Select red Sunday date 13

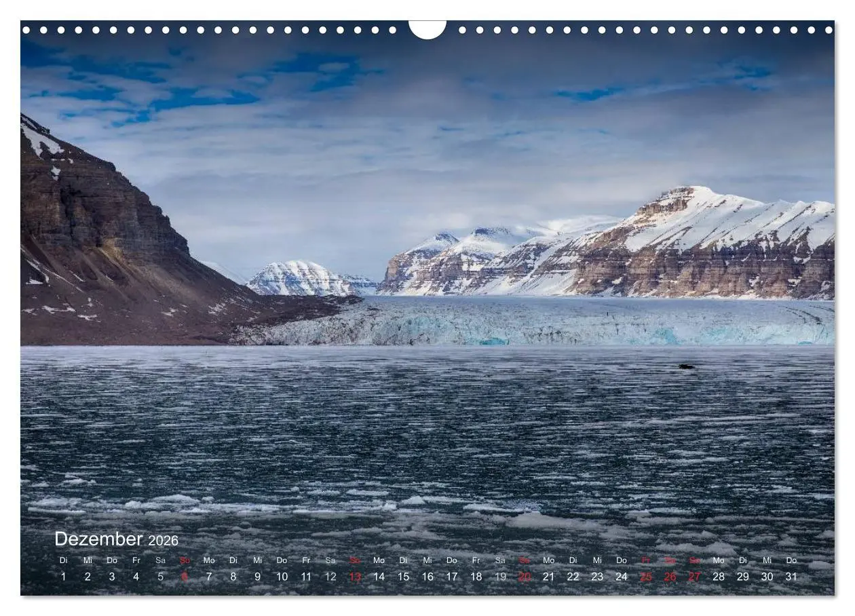(355, 577)
